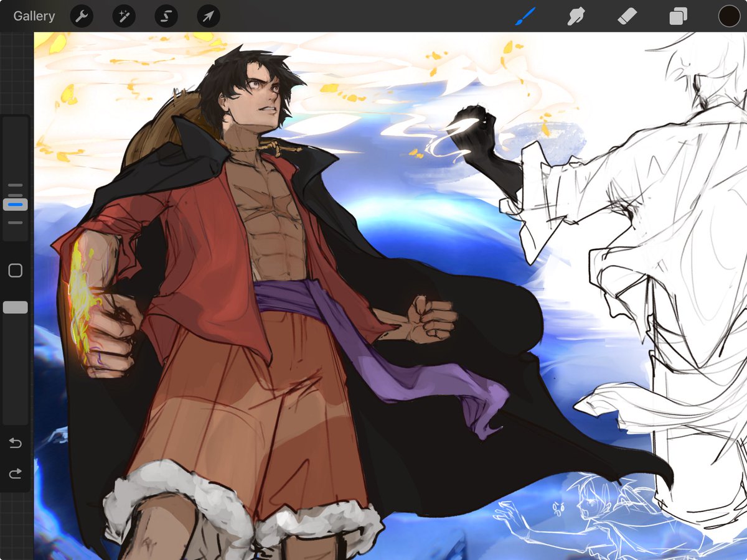Tap the square Modify button in sidebar
Screen dimensions: 747x560
[x=16, y=271]
